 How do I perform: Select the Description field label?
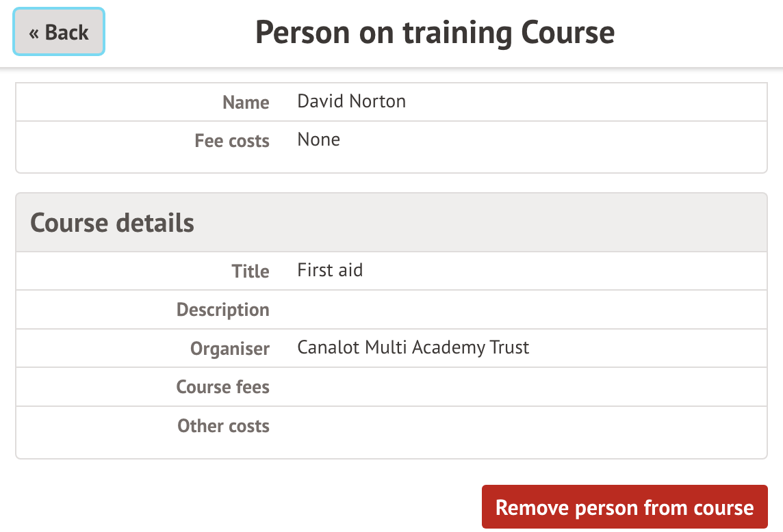tap(222, 310)
